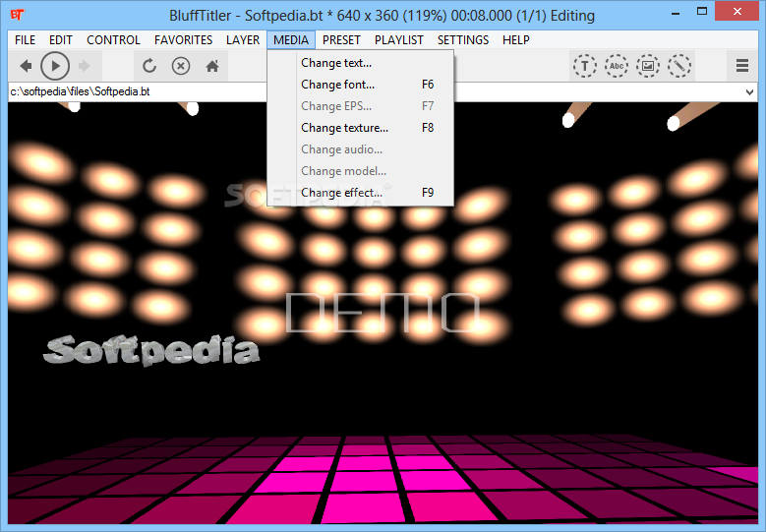Open the CONTROL menu
766x532 pixels.
pyautogui.click(x=113, y=40)
